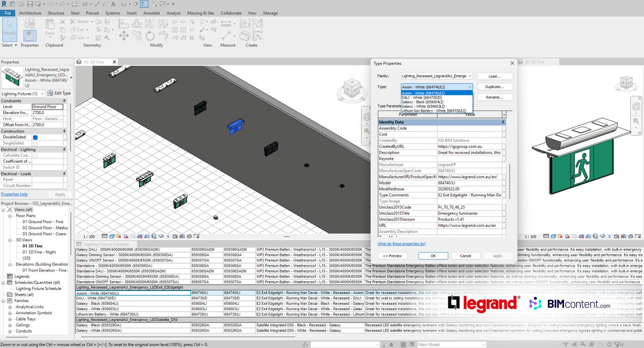
Task: Click the Duplicate... button
Action: click(495, 87)
